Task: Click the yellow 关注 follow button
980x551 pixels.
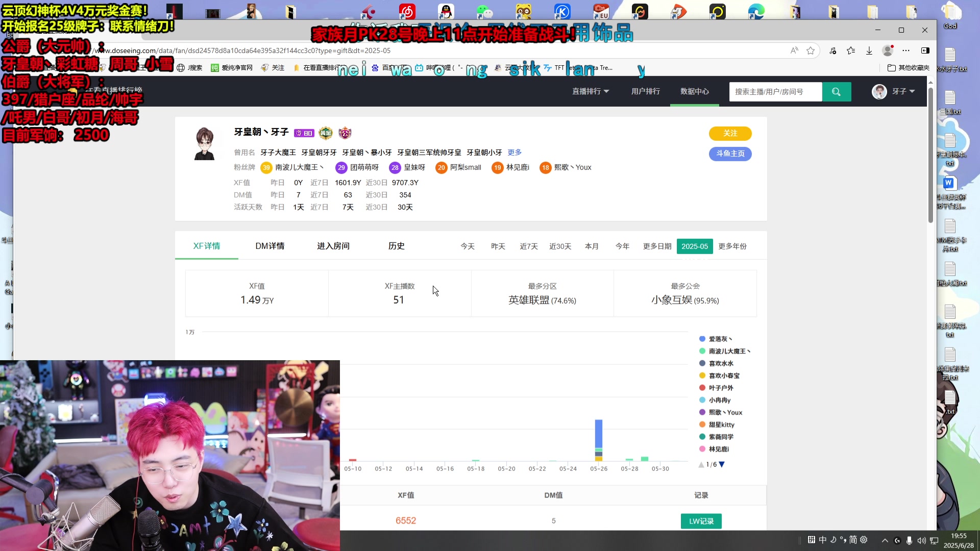Action: [730, 133]
